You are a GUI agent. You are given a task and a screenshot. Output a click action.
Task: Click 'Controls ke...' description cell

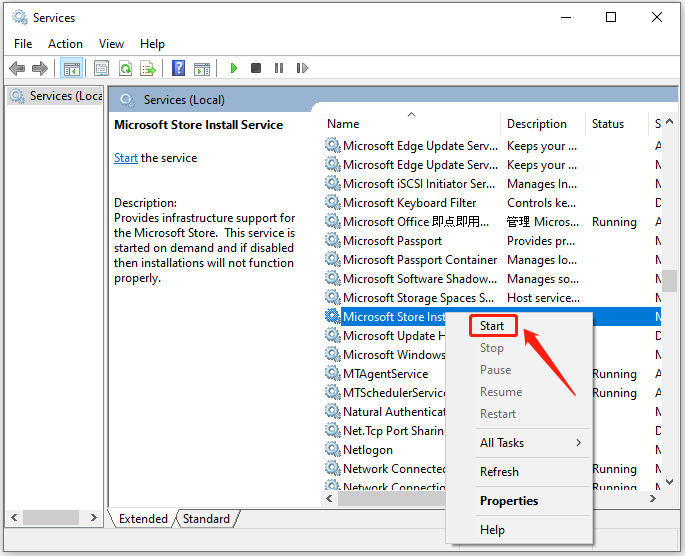(x=541, y=203)
